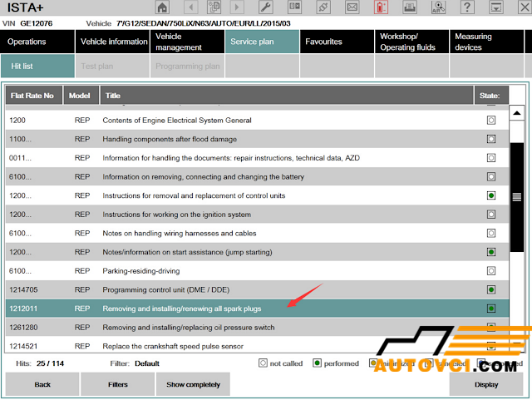Open the help question mark icon

[x=467, y=7]
